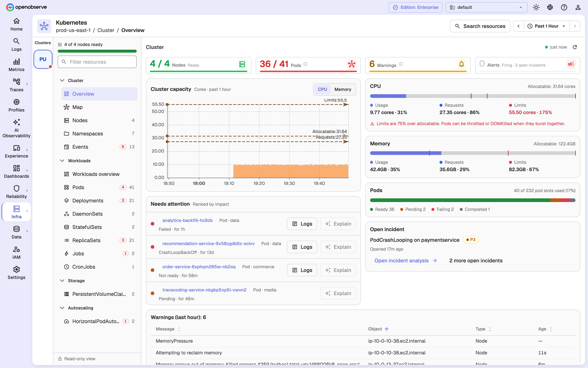
Task: Open Dashboards from sidebar
Action: pyautogui.click(x=16, y=172)
